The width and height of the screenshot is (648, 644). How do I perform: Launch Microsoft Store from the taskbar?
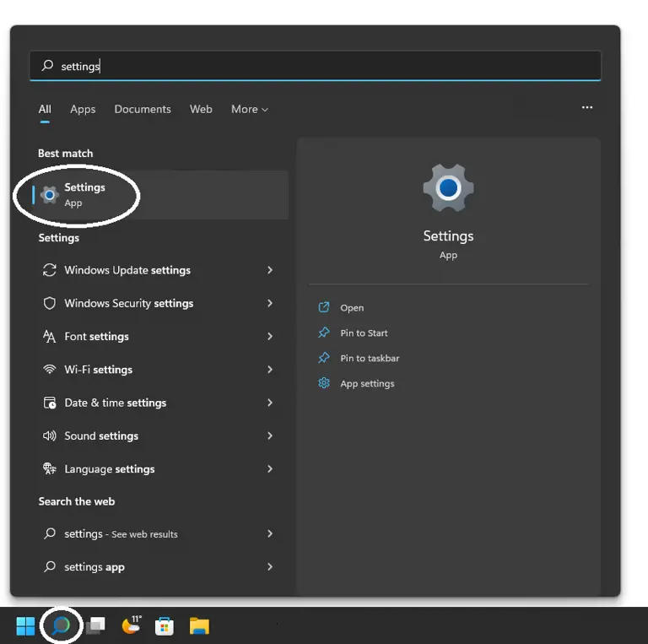pyautogui.click(x=165, y=626)
